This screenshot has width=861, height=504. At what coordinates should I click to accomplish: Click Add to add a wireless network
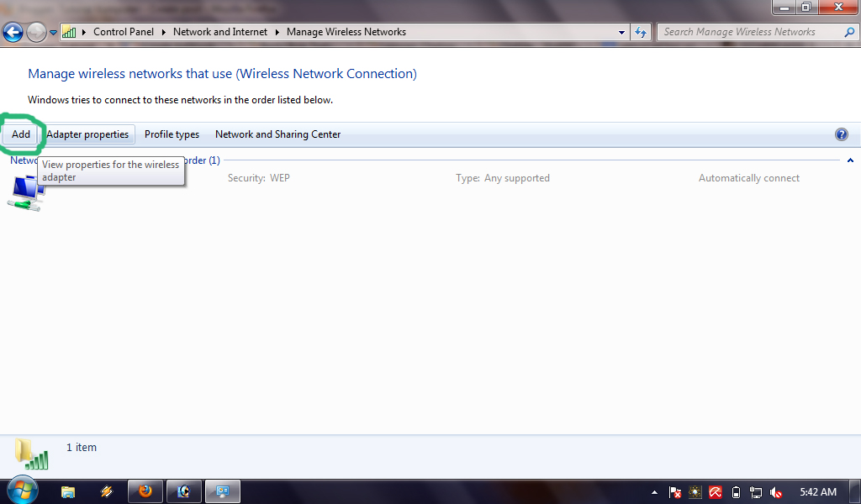(21, 134)
